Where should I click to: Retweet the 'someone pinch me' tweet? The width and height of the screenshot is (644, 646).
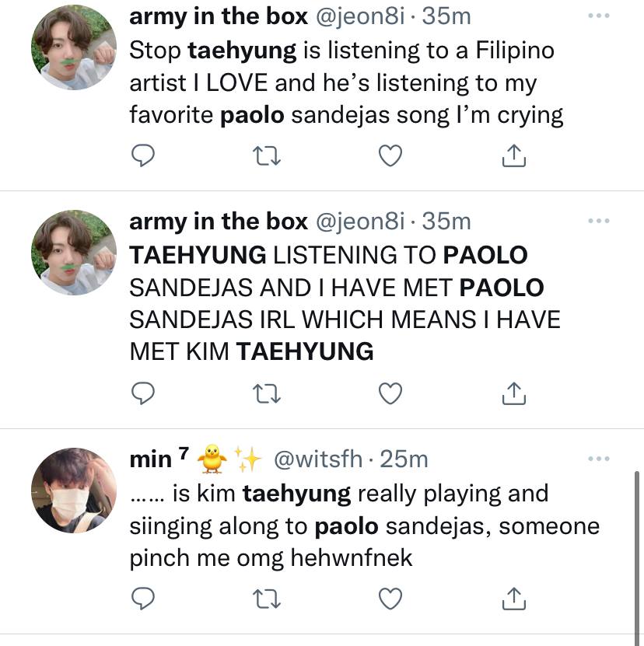[x=266, y=599]
